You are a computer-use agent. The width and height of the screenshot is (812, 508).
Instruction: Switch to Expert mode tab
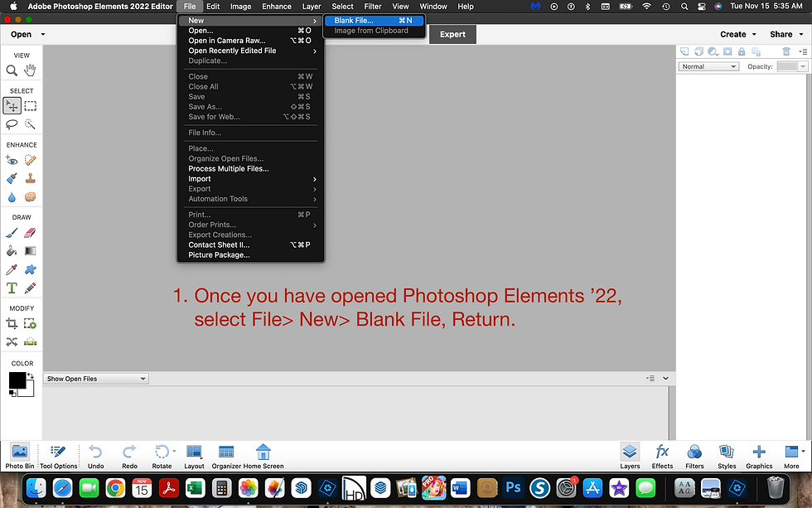tap(452, 34)
